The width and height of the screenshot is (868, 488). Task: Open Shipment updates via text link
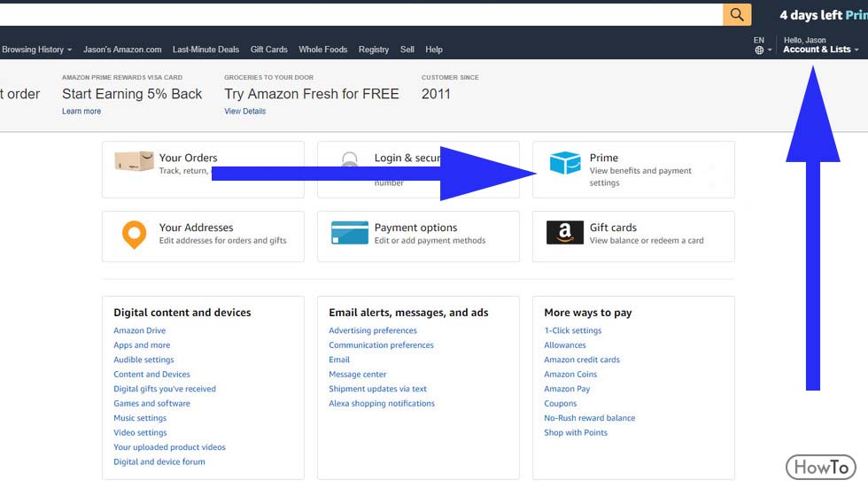(x=377, y=389)
